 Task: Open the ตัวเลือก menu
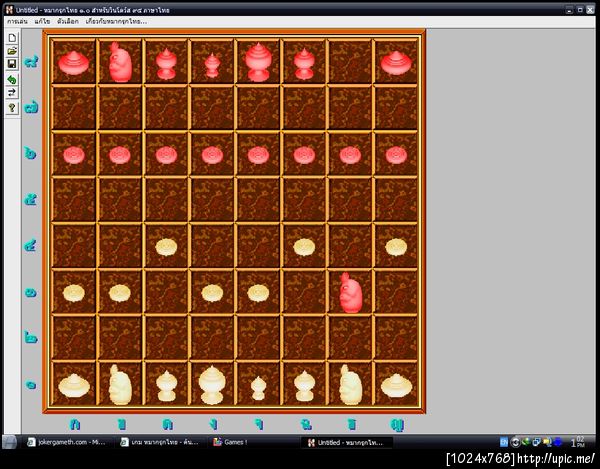68,21
